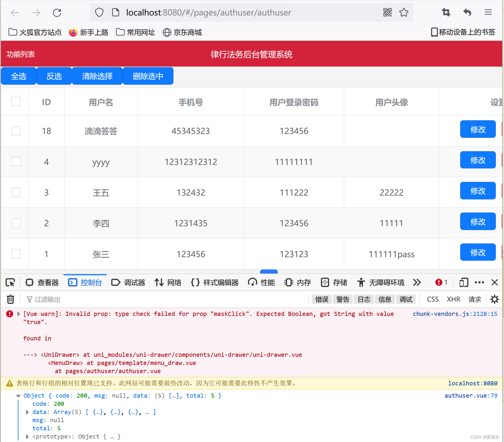
Task: Toggle the 信息 console filter
Action: (385, 299)
